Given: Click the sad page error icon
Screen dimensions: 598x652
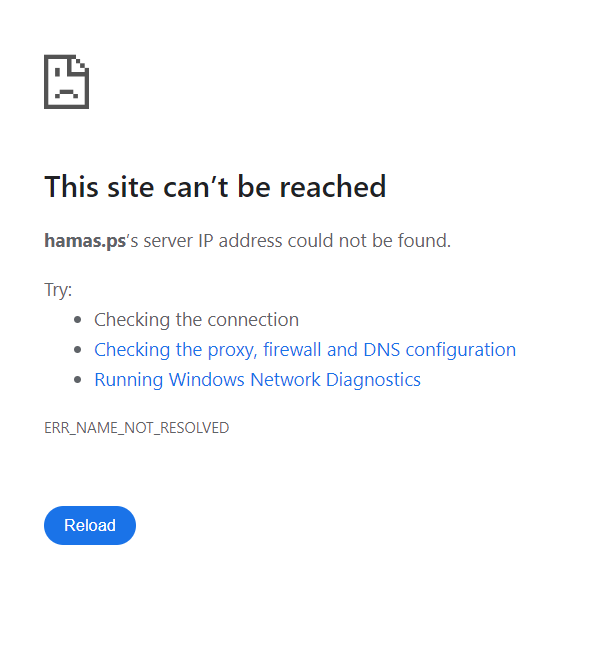Looking at the screenshot, I should [x=67, y=82].
